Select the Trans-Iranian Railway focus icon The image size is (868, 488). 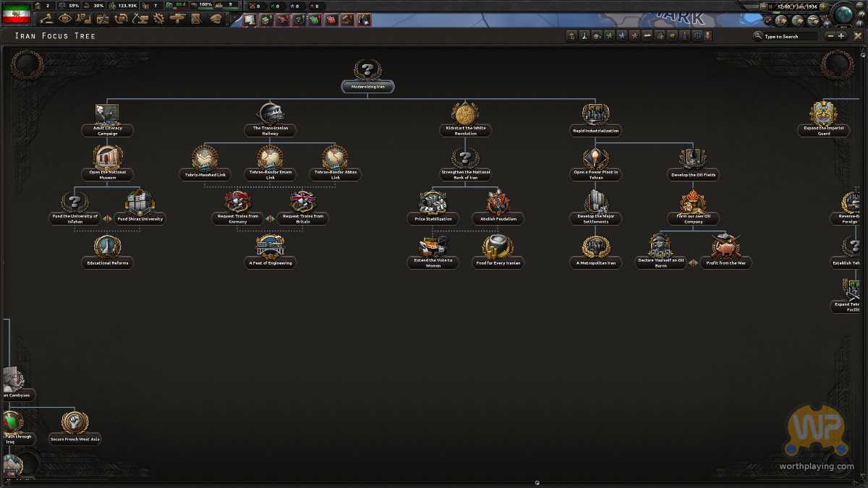click(x=272, y=114)
